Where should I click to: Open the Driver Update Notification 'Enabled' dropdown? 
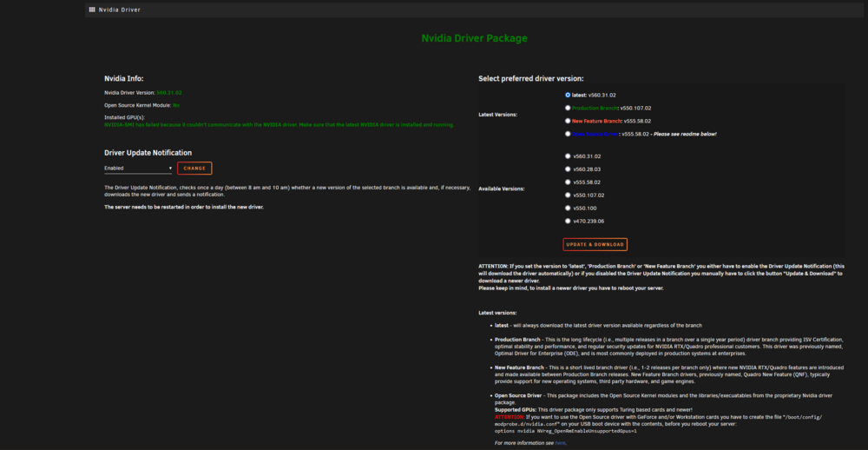138,168
